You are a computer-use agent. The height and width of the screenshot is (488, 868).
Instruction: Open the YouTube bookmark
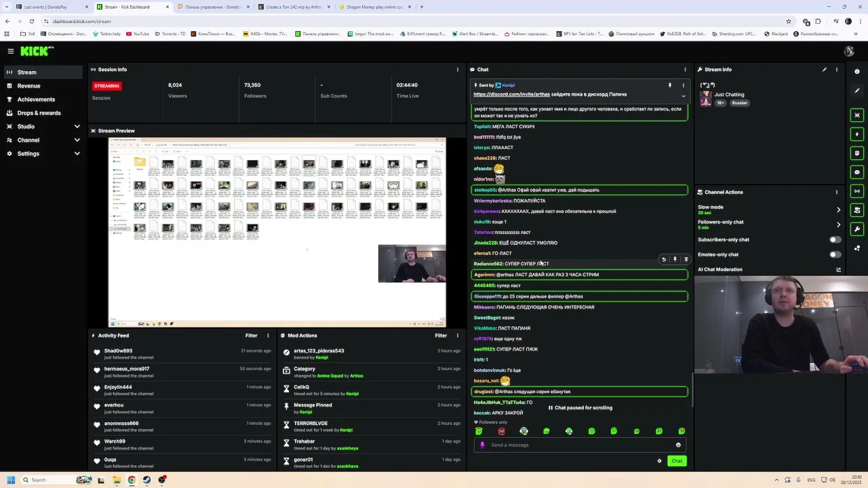tap(138, 34)
